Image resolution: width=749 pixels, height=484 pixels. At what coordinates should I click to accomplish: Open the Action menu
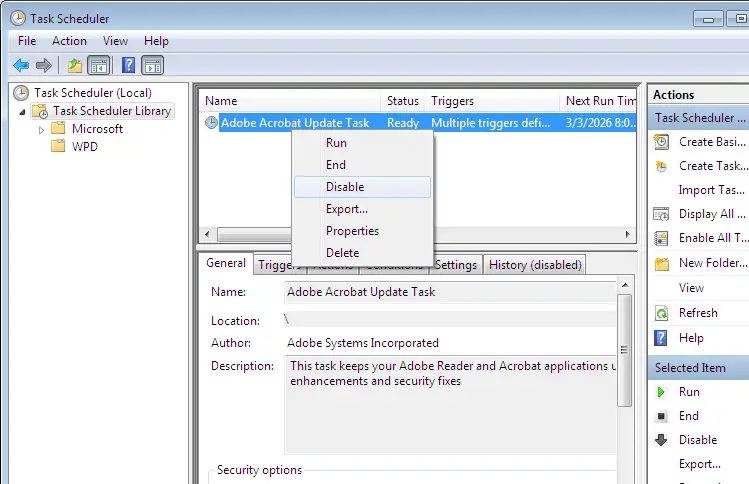pyautogui.click(x=69, y=41)
